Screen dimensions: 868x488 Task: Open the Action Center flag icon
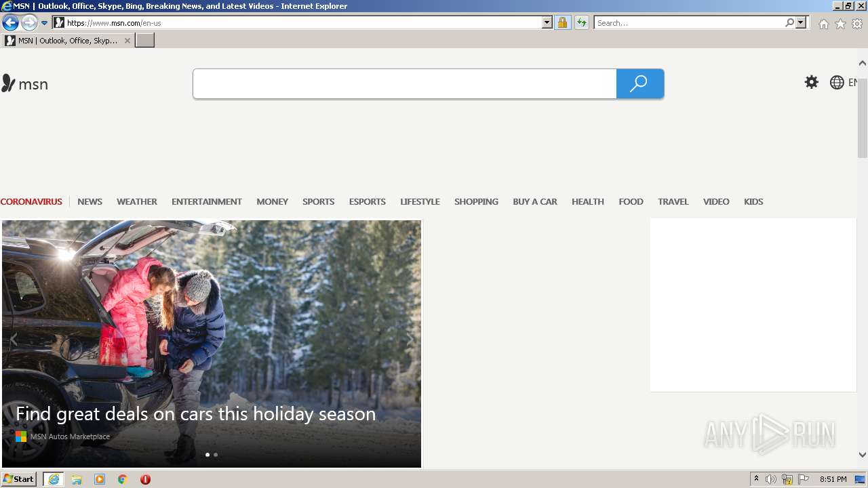click(x=804, y=479)
